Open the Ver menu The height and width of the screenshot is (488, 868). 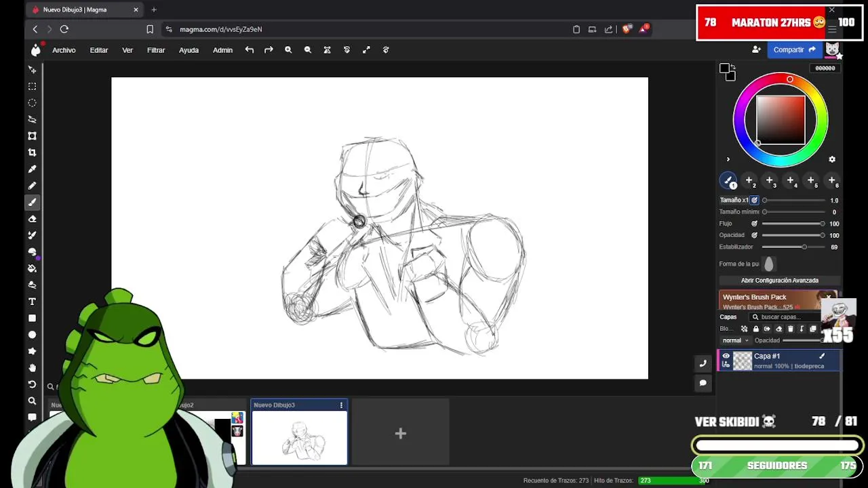pyautogui.click(x=127, y=50)
